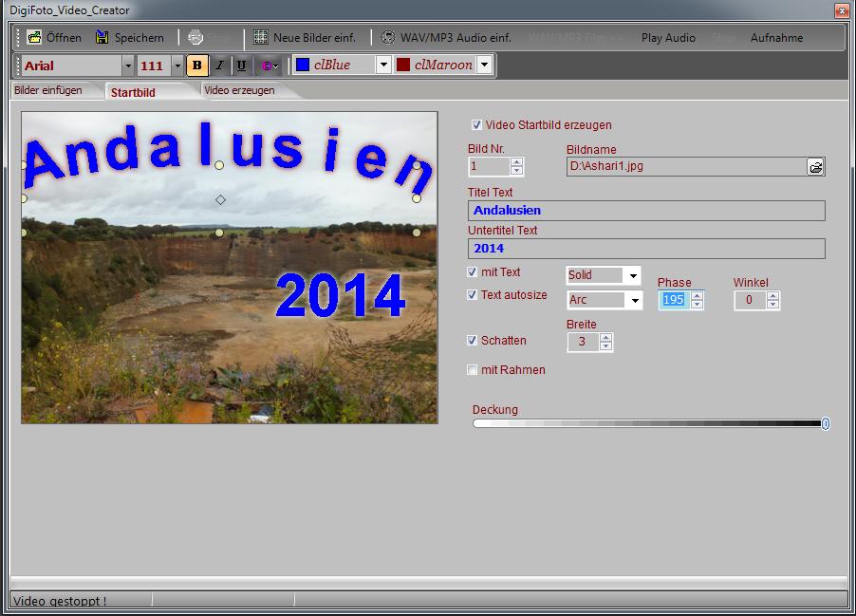The image size is (856, 616).
Task: Toggle italic text formatting
Action: pos(219,65)
